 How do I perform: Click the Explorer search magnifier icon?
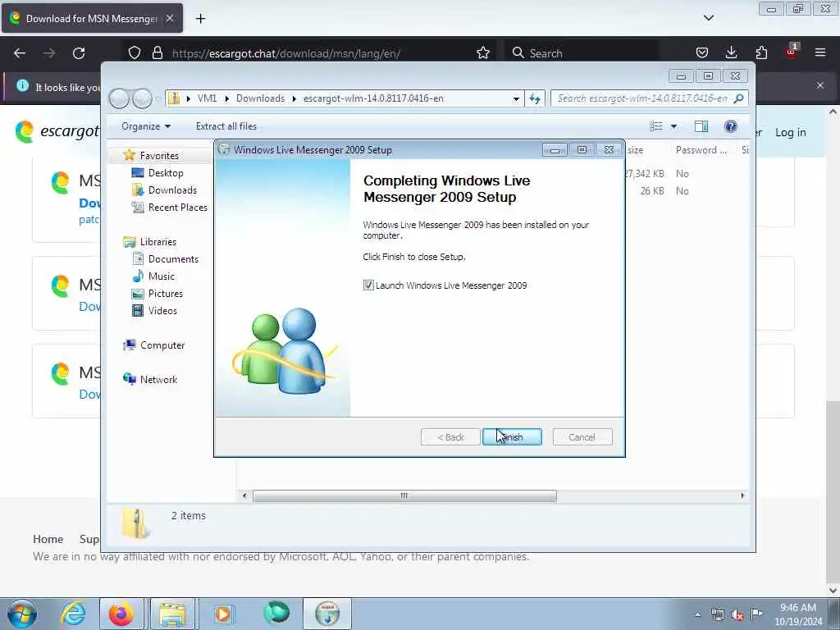point(739,98)
